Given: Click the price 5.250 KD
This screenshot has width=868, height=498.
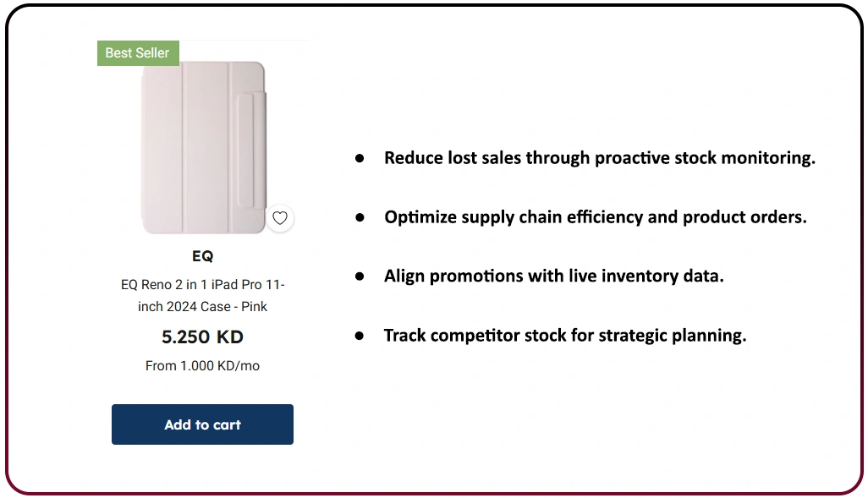Looking at the screenshot, I should [x=202, y=337].
